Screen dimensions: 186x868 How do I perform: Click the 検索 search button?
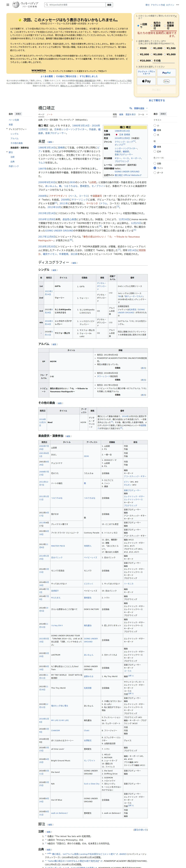click(x=109, y=5)
